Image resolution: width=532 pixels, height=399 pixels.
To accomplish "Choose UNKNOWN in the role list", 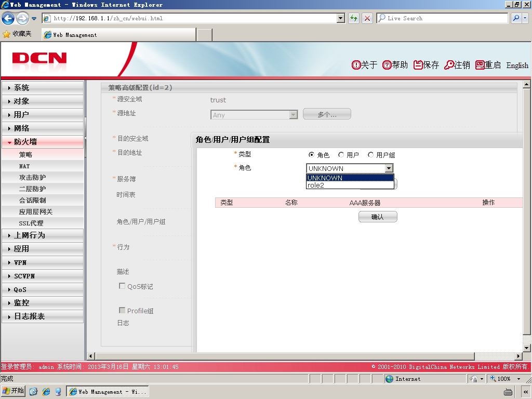I will click(x=350, y=178).
